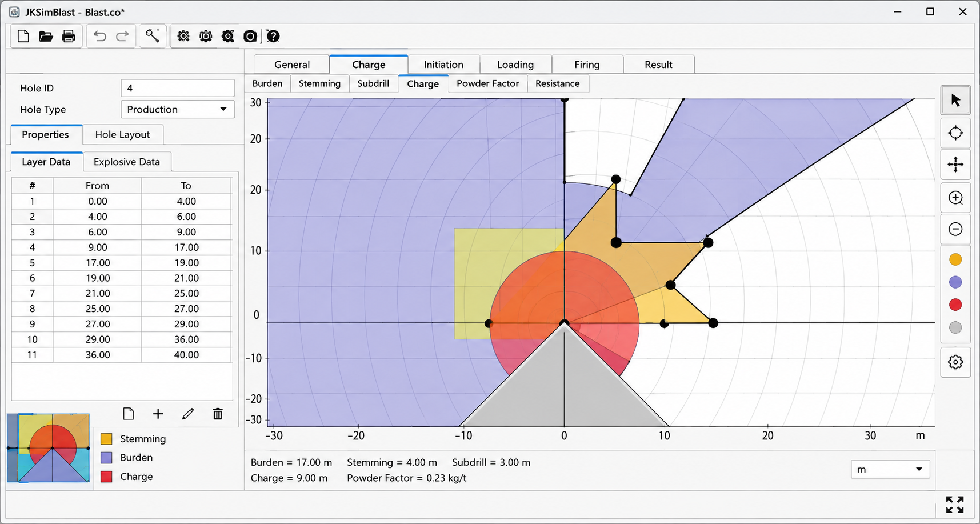Zoom out with the minus magnifier
The image size is (980, 524).
(955, 229)
